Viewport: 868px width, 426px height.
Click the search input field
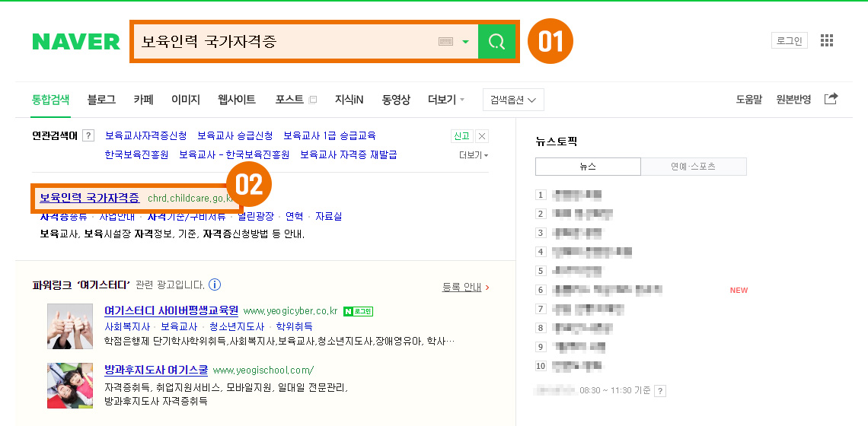pos(282,41)
